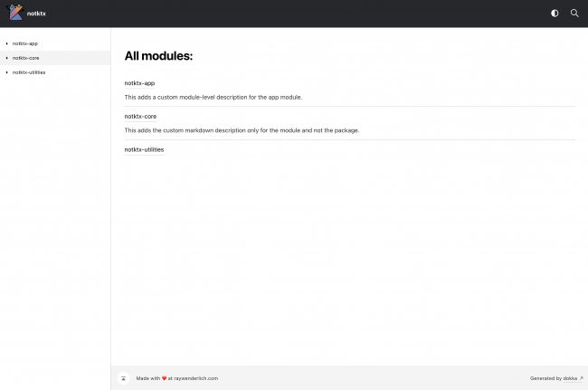This screenshot has width=588, height=390.
Task: Select notktx-app in the sidebar
Action: pyautogui.click(x=25, y=43)
